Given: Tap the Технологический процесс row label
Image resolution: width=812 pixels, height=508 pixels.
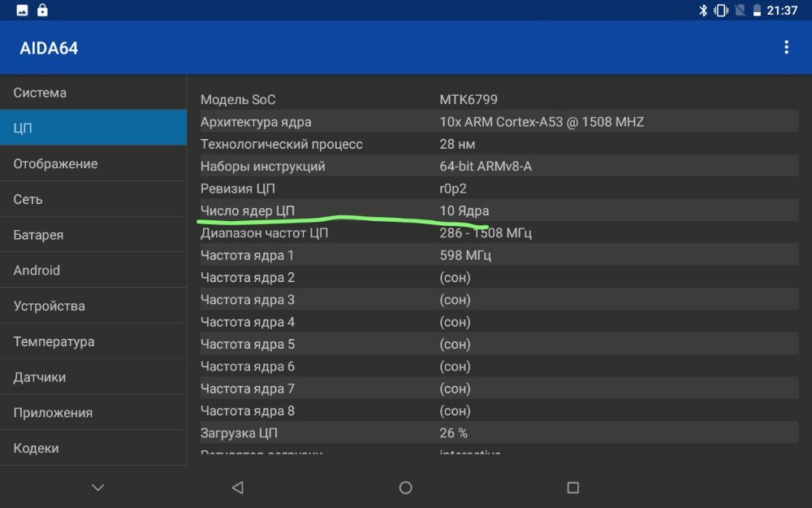Looking at the screenshot, I should pyautogui.click(x=281, y=144).
